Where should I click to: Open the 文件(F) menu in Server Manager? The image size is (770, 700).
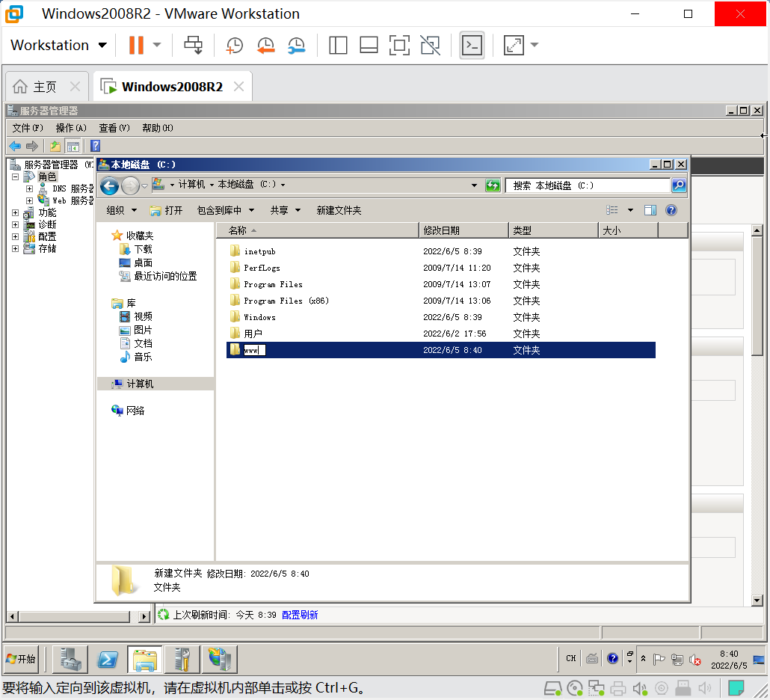28,128
